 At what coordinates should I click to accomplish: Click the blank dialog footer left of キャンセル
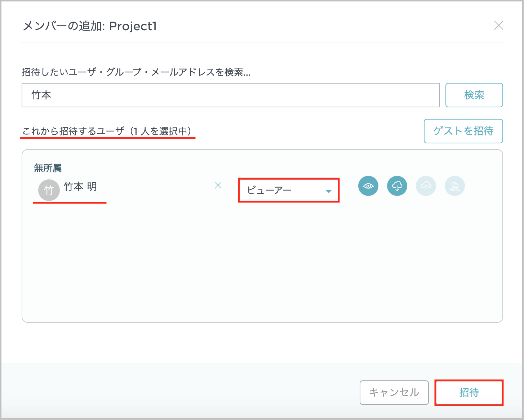pyautogui.click(x=180, y=392)
